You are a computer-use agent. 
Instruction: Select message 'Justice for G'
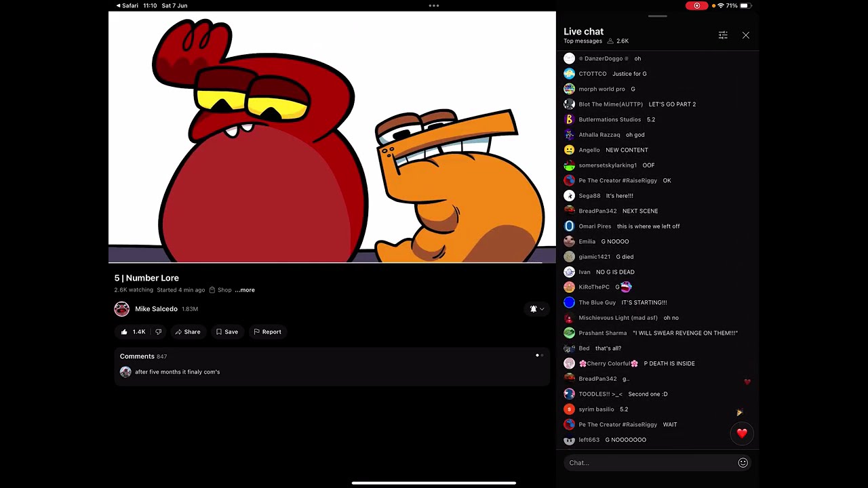629,74
